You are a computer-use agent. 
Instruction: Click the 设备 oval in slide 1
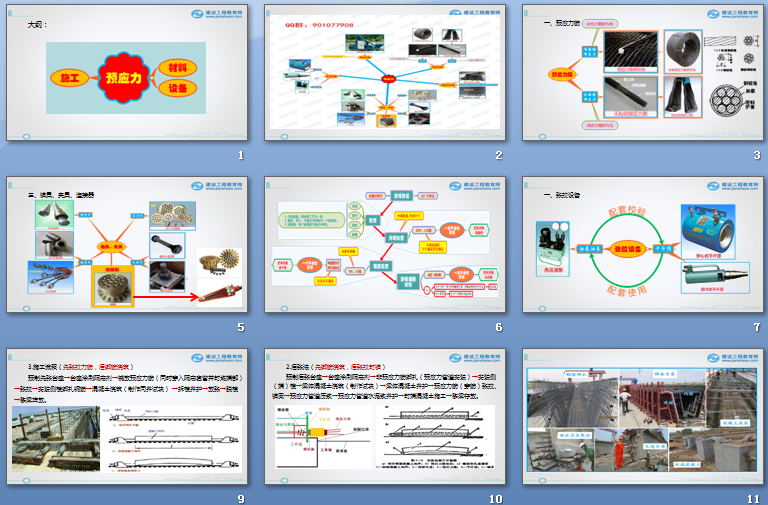(x=176, y=87)
